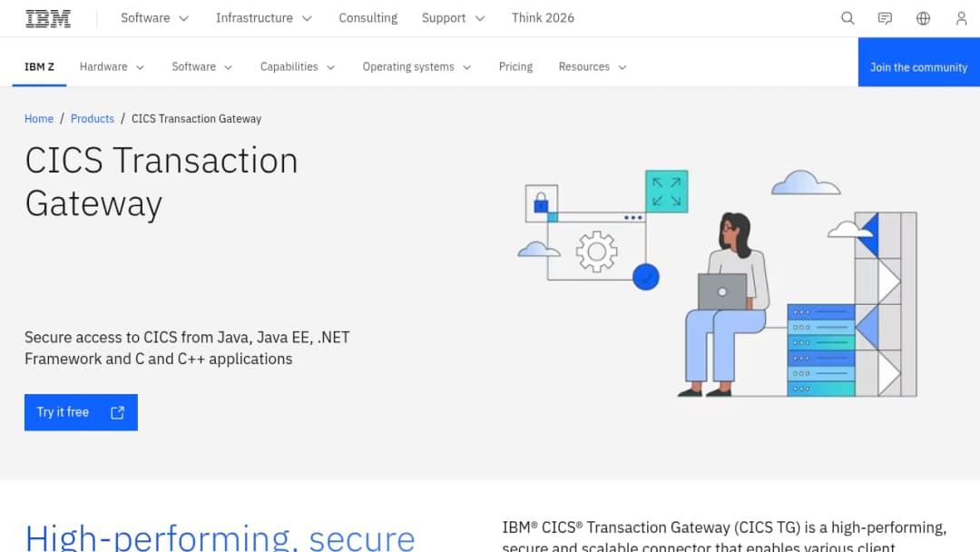Screen dimensions: 980x552
Task: Go to the Products breadcrumb link
Action: 93,119
